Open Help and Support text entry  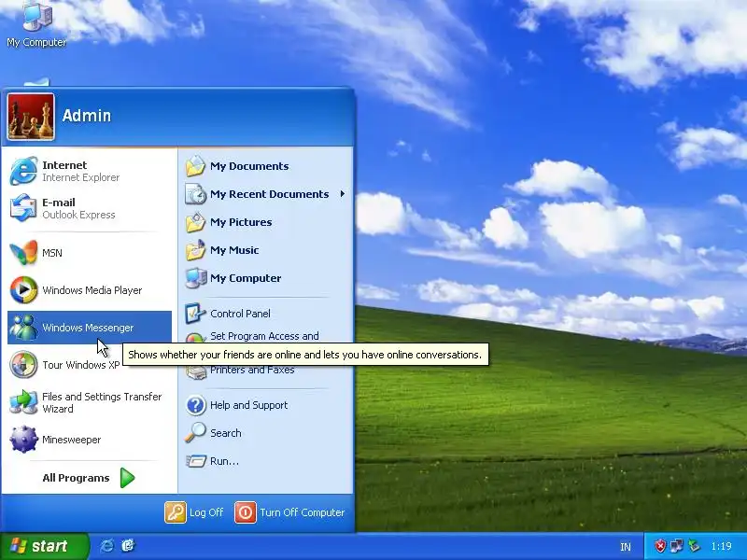248,405
